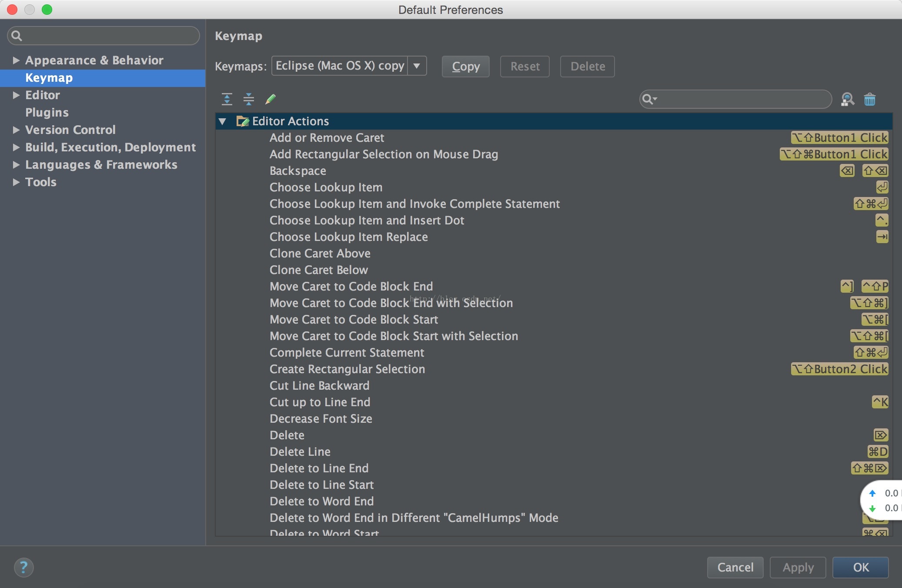Image resolution: width=902 pixels, height=588 pixels.
Task: Click the OK button
Action: pos(860,567)
